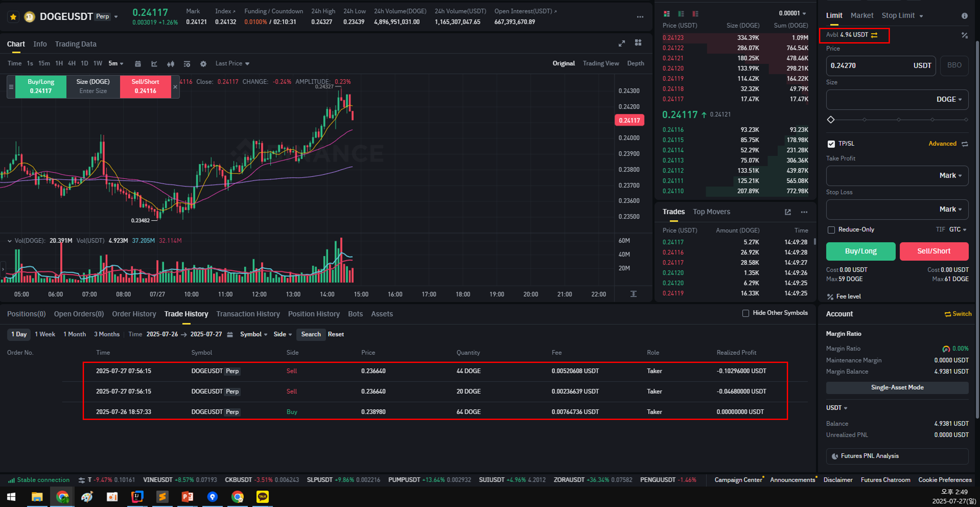
Task: Enable the Reduce-Only checkbox
Action: 831,230
